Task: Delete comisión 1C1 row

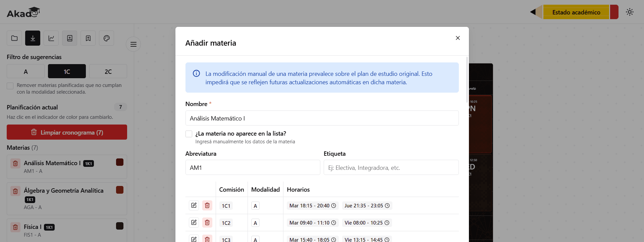Action: coord(207,205)
